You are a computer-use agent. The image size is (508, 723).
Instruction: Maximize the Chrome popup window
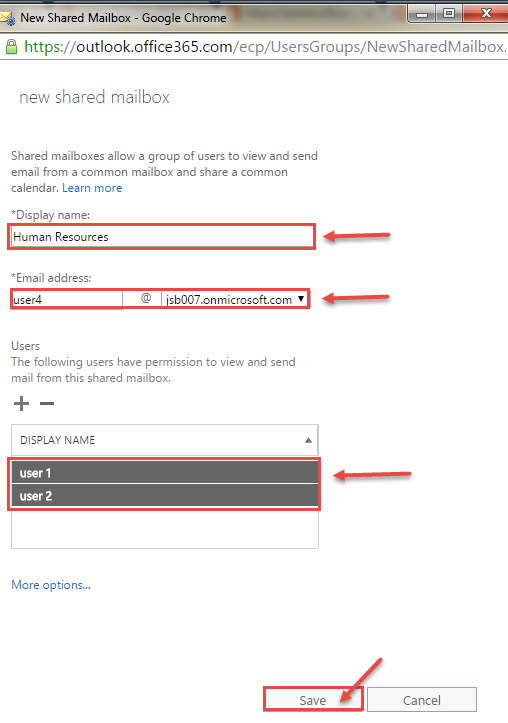pyautogui.click(x=449, y=14)
